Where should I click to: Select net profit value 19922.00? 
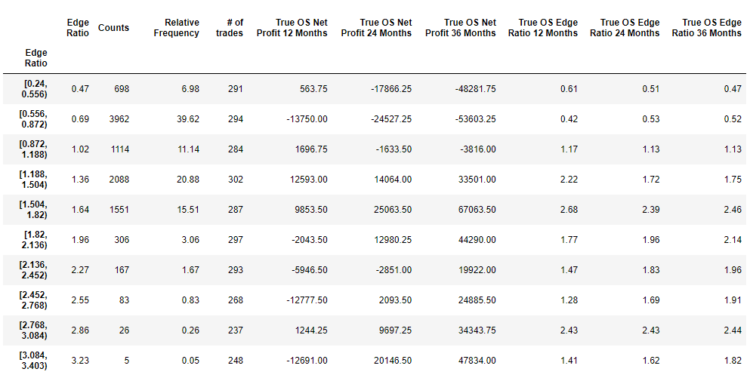point(478,270)
